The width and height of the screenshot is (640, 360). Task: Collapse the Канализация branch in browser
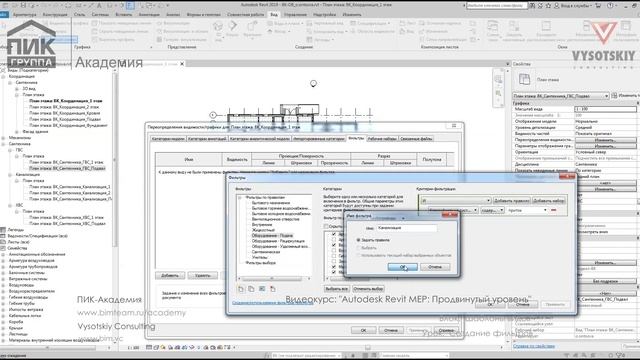tap(10, 174)
